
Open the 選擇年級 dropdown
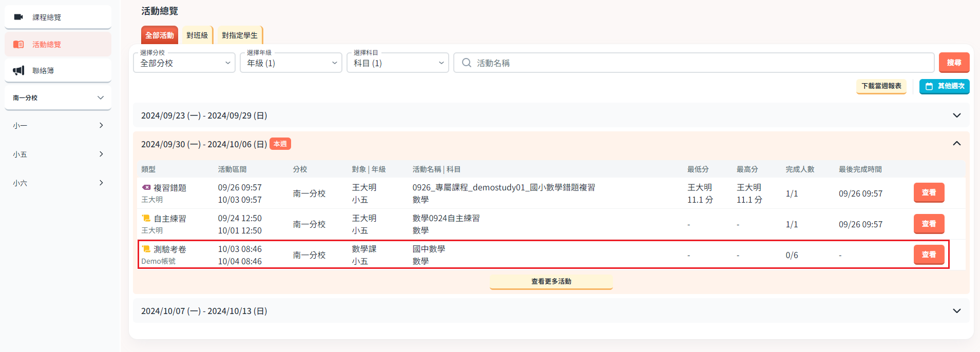tap(291, 63)
